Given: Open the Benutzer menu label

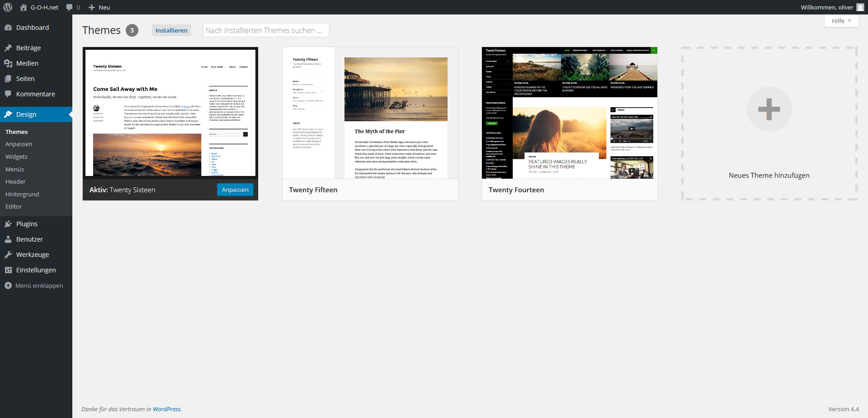Looking at the screenshot, I should pos(29,239).
